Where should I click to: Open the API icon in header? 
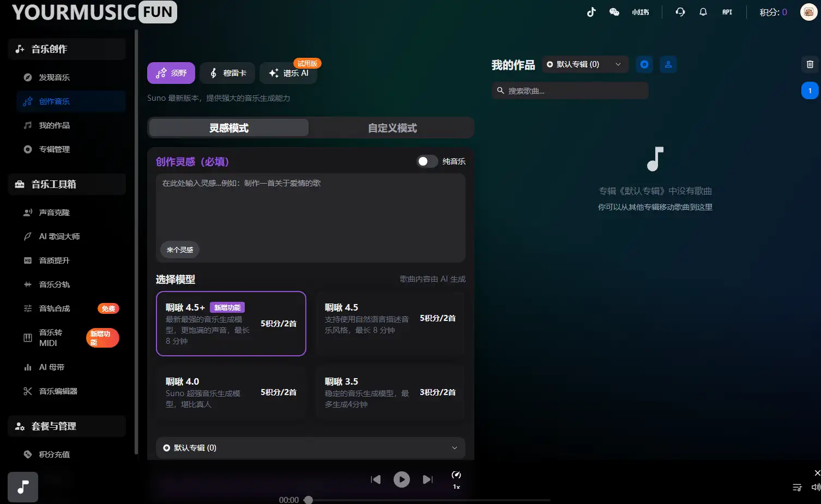(727, 12)
